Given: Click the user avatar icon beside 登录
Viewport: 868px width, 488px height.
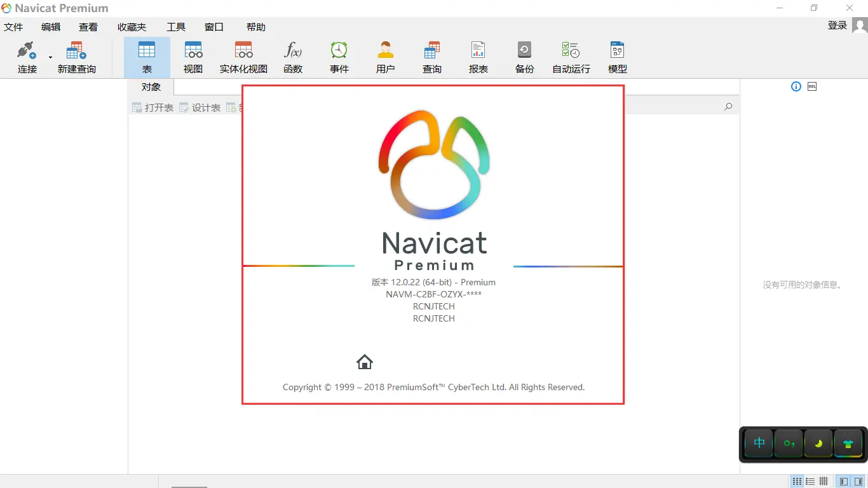Looking at the screenshot, I should [860, 25].
